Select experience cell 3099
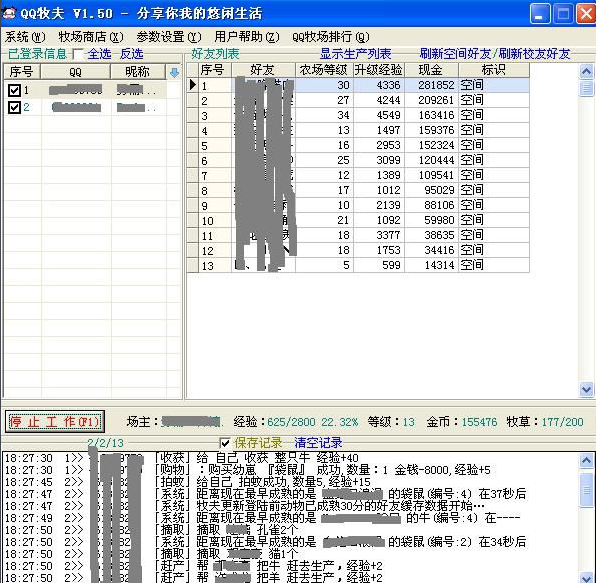Viewport: 596px width, 583px height. pos(379,160)
